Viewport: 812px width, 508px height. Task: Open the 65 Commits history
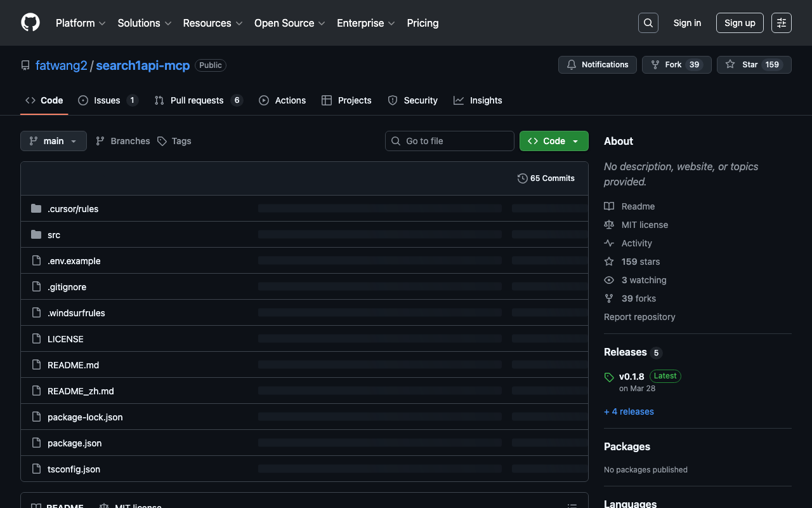pos(546,178)
